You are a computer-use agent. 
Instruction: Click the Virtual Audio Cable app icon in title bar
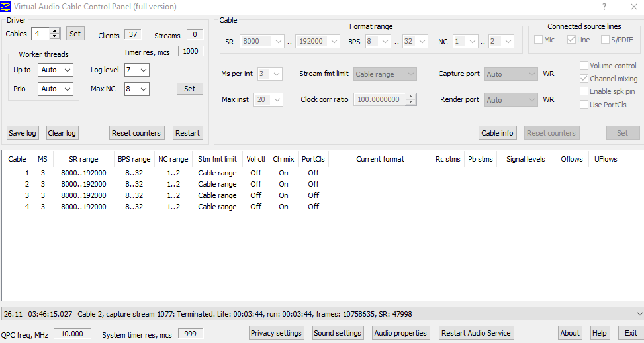tap(5, 6)
